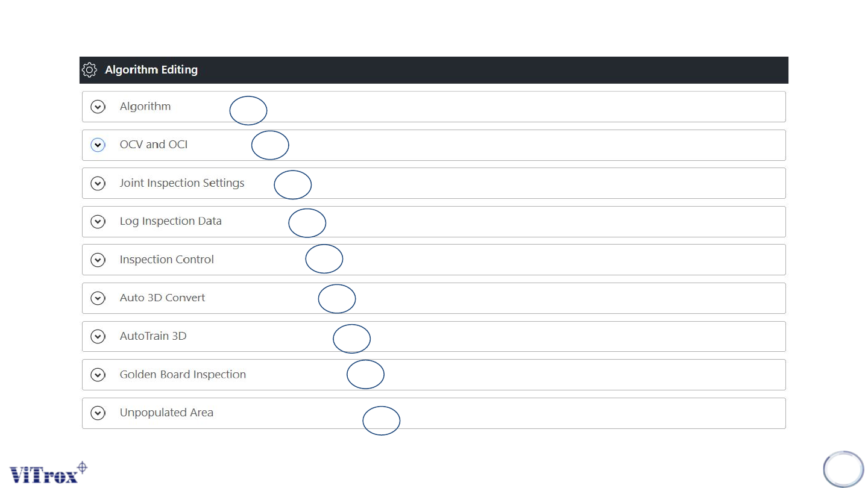This screenshot has height=488, width=868.
Task: Click the round button in bottom-right corner
Action: point(843,469)
